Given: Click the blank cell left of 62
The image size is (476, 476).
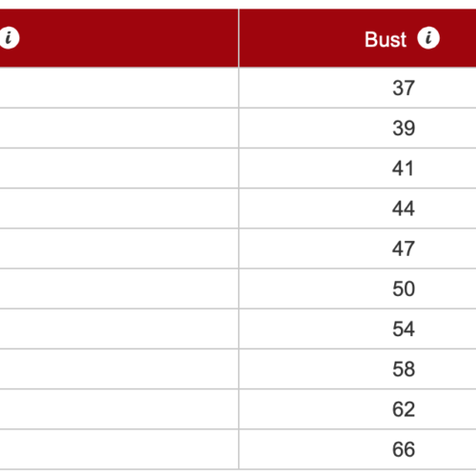Looking at the screenshot, I should click(119, 409).
